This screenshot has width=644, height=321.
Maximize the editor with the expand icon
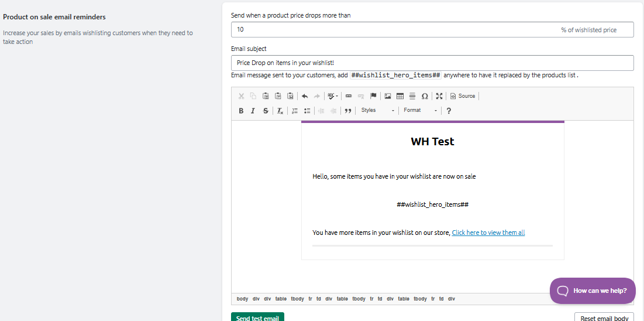[439, 96]
